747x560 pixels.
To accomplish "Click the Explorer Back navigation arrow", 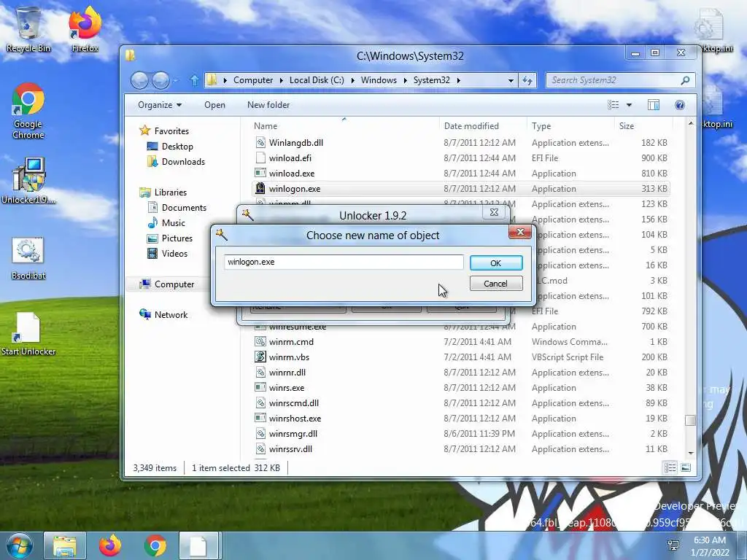I will 139,80.
